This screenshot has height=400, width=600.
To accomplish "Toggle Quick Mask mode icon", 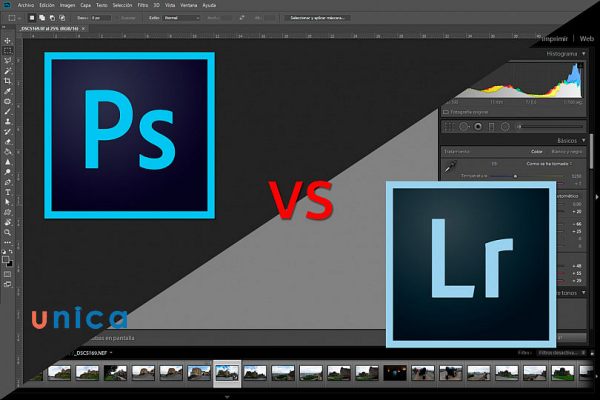I will 8,274.
